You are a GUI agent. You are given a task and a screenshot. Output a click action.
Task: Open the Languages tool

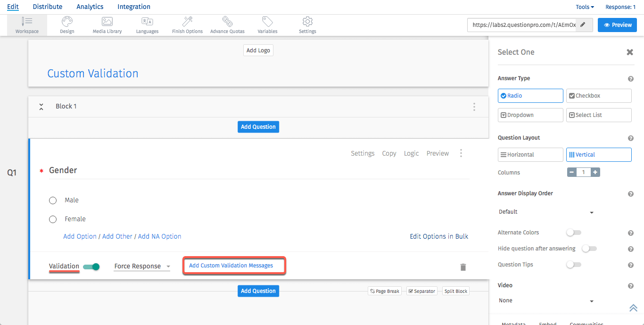tap(147, 25)
